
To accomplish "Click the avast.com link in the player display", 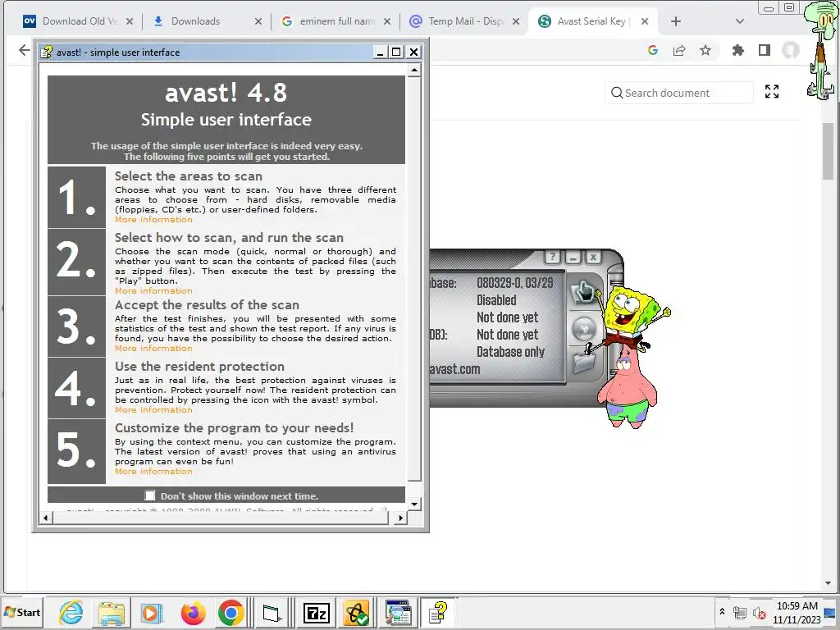I will tap(454, 369).
